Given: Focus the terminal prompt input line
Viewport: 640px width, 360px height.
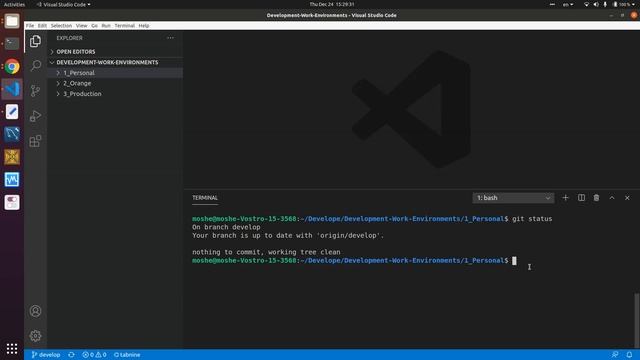Looking at the screenshot, I should (354, 260).
